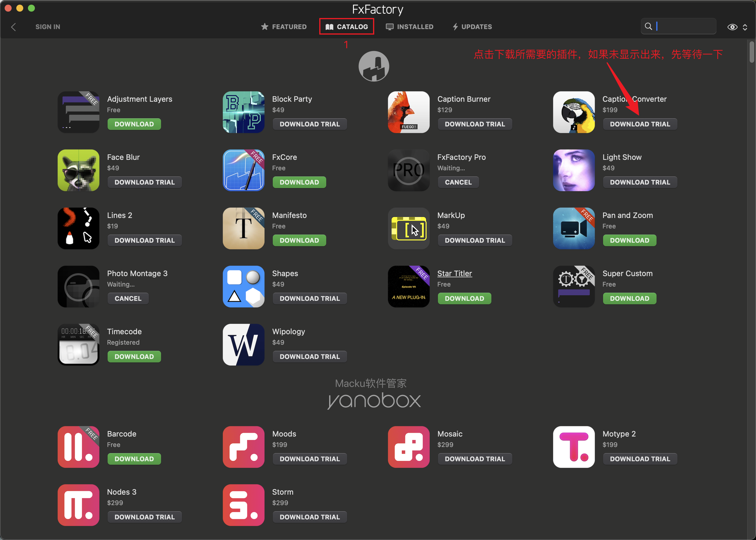
Task: Switch to the Featured tab
Action: [x=284, y=27]
